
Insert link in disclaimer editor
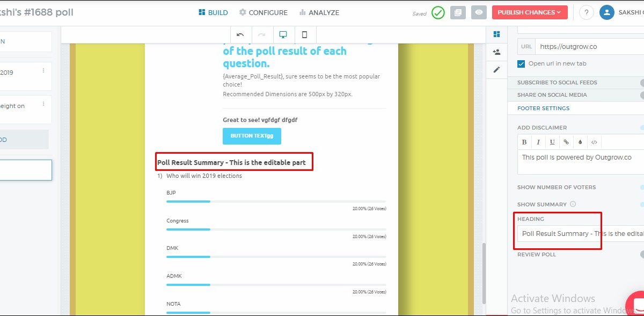click(566, 142)
